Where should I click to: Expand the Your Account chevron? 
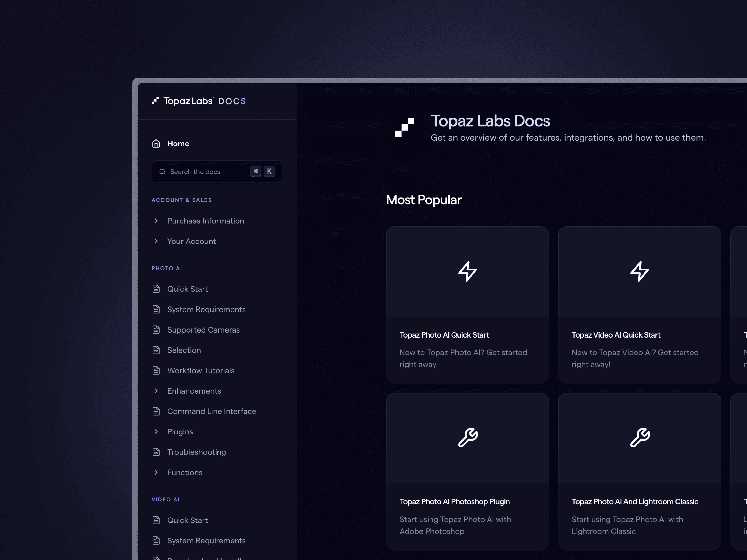pyautogui.click(x=156, y=241)
